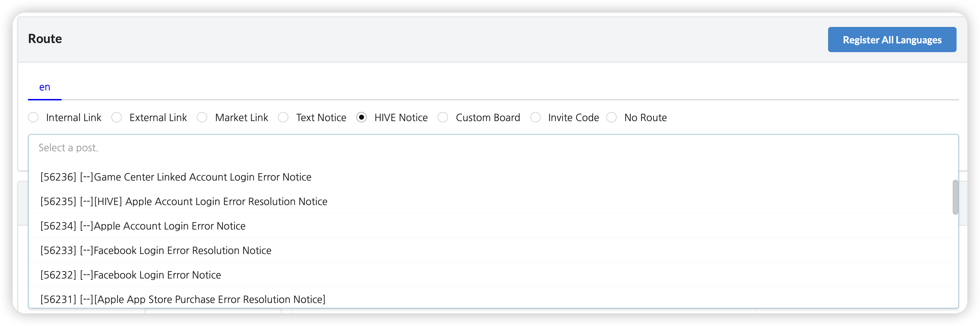Select post 56231 Apple App Store Purchase Error
The width and height of the screenshot is (980, 326).
point(183,299)
